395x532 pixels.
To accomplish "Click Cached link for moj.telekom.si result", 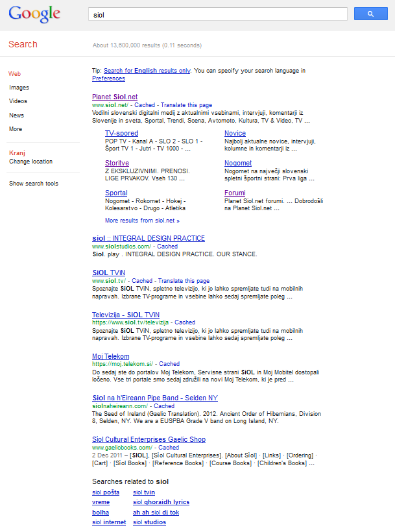I will click(169, 364).
